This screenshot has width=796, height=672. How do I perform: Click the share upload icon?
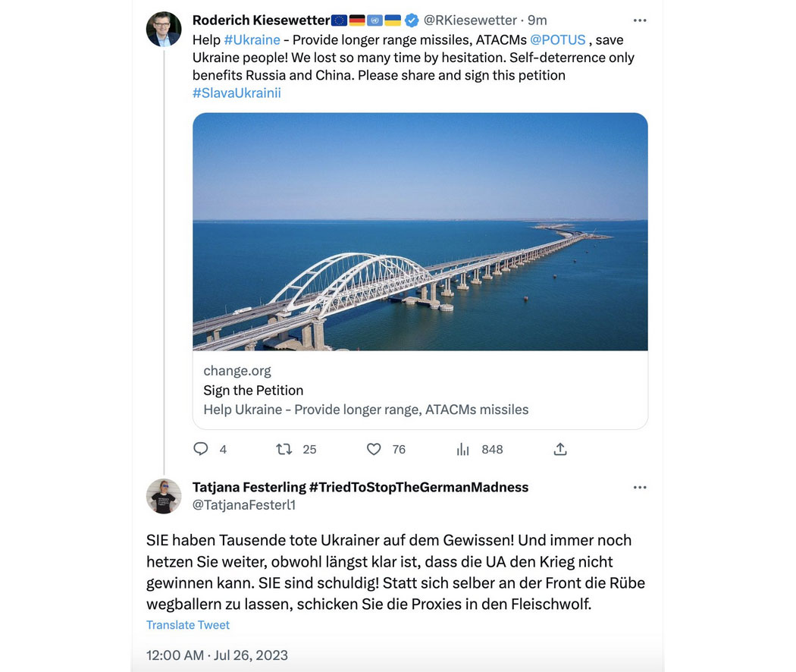pyautogui.click(x=560, y=449)
